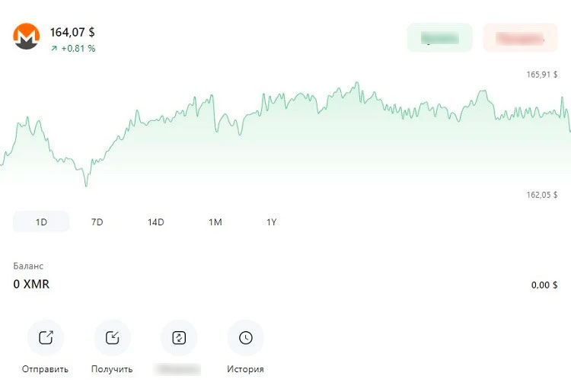
Task: Click the 0,00 $ balance value
Action: pos(544,285)
